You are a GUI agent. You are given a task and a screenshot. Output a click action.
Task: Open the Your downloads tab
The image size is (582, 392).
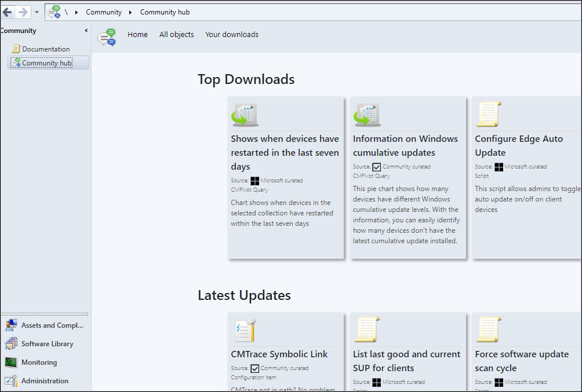pyautogui.click(x=232, y=35)
